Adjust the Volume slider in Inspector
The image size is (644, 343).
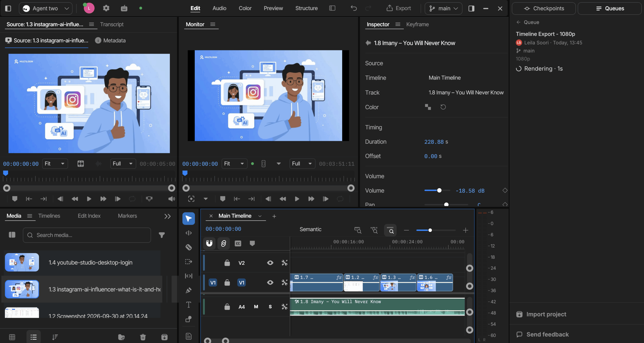point(437,190)
